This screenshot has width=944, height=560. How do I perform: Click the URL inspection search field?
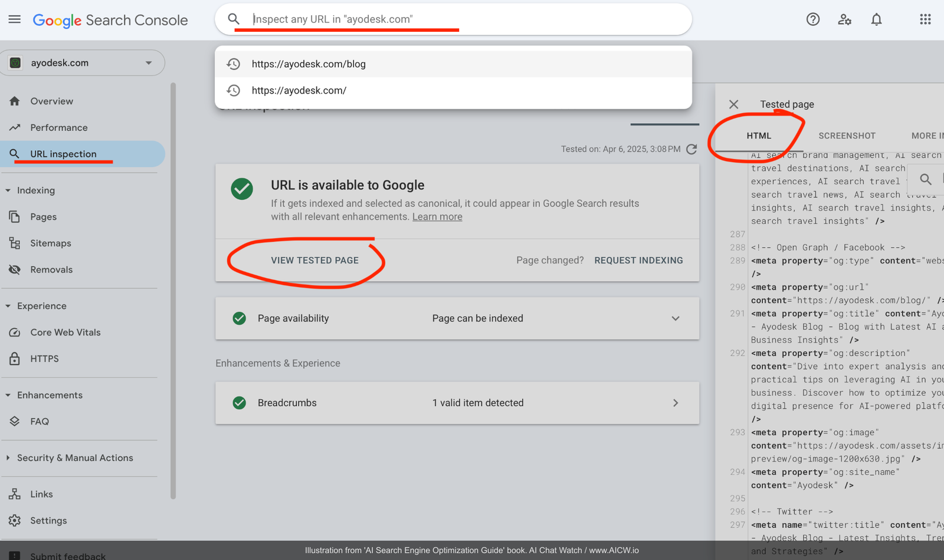pos(460,19)
